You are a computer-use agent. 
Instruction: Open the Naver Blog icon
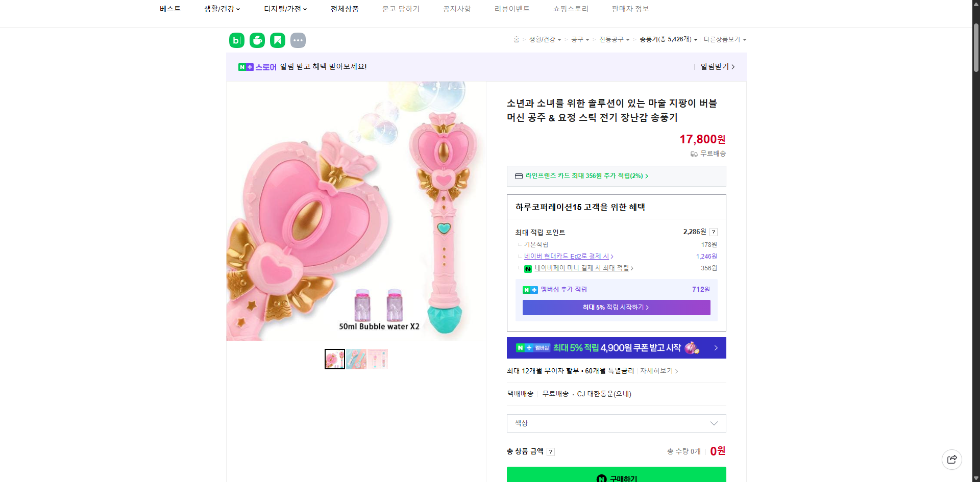coord(236,40)
